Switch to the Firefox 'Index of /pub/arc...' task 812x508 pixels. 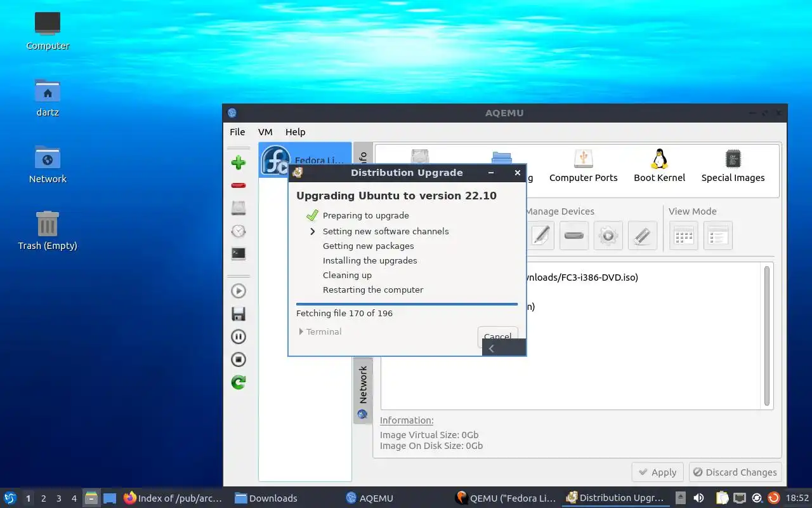tap(174, 498)
